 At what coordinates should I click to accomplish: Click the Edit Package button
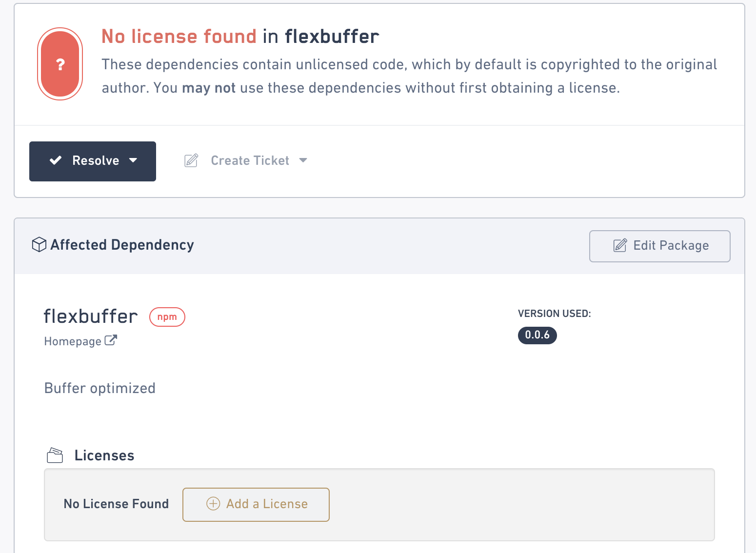pyautogui.click(x=659, y=246)
